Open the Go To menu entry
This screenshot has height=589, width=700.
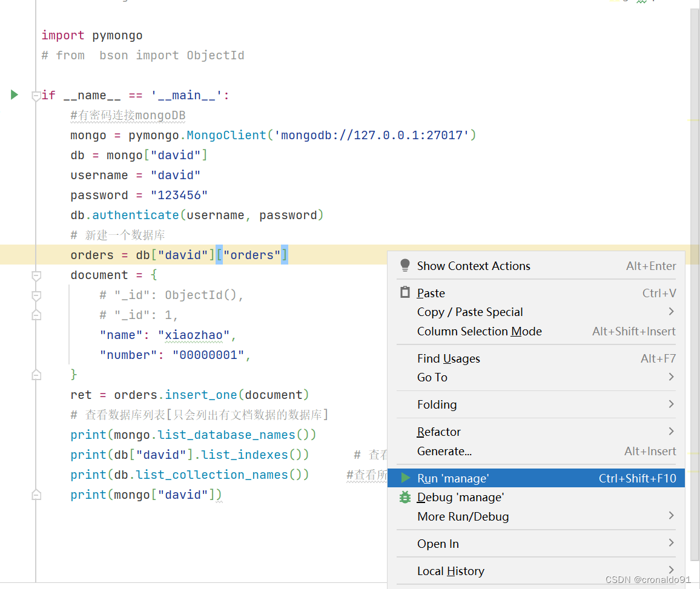tap(536, 378)
